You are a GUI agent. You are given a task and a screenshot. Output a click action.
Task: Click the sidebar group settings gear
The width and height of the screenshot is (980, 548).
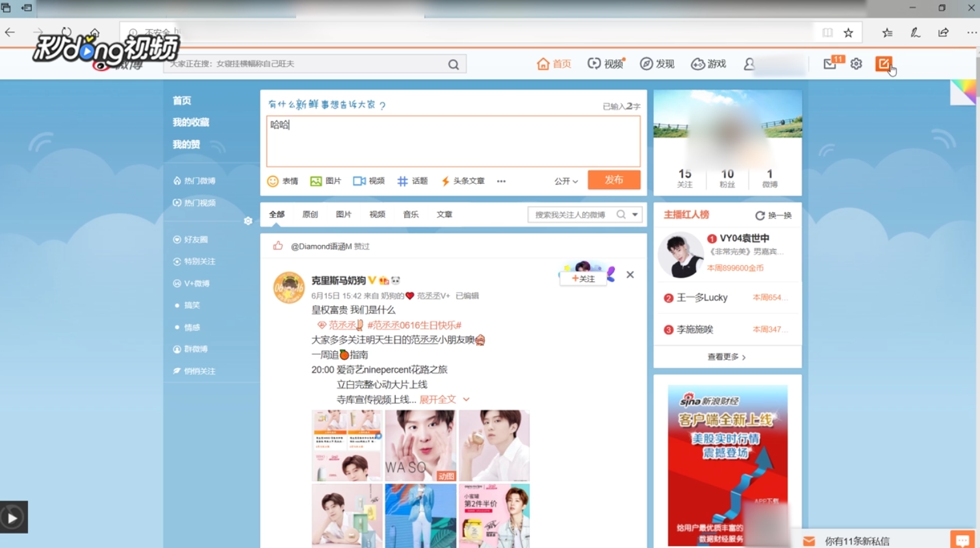(x=248, y=221)
